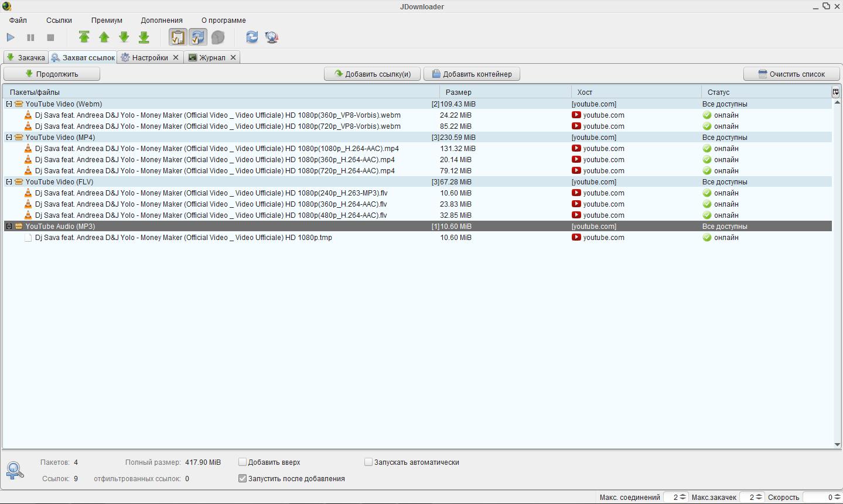
Task: Close the Настройки tab
Action: (176, 57)
